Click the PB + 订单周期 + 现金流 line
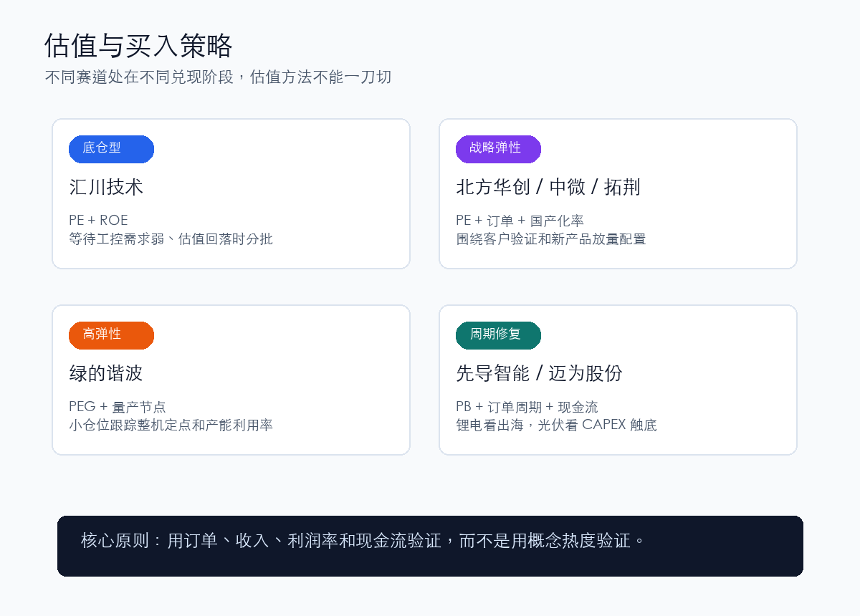This screenshot has width=860, height=616. [527, 406]
